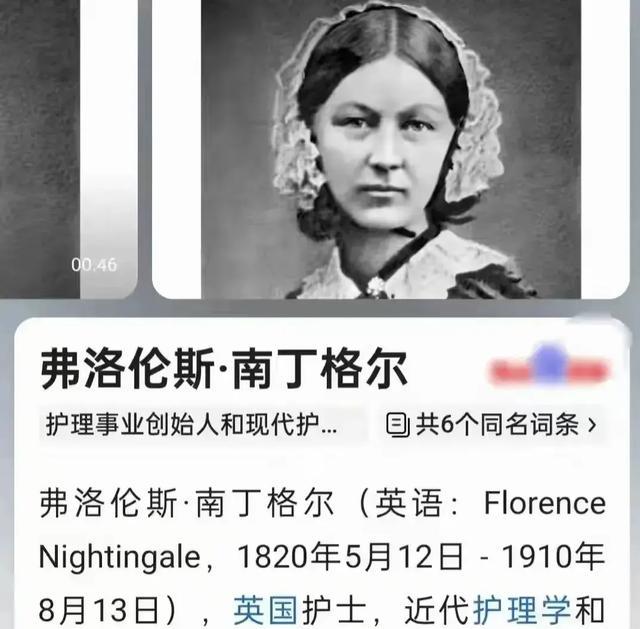Click 弗洛伦斯·南丁格尔 at the paragraph start
The width and height of the screenshot is (640, 629).
coord(187,503)
